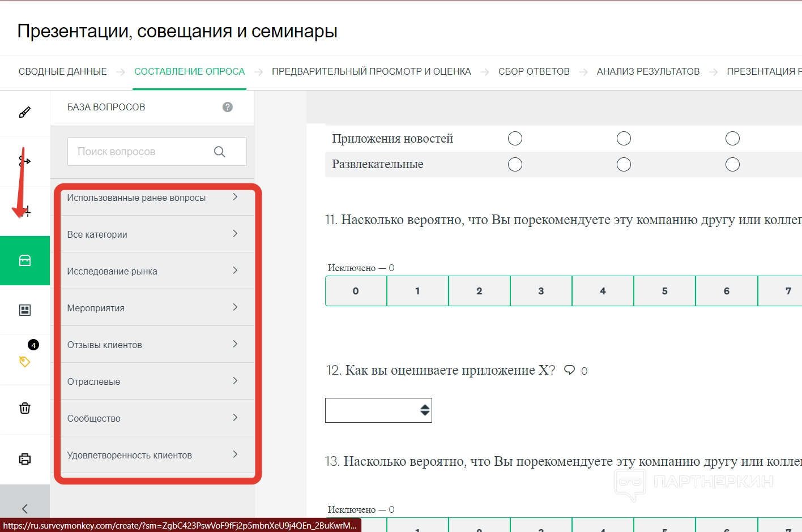This screenshot has height=532, width=802.
Task: Choose rating 2 in question 11
Action: click(x=479, y=291)
